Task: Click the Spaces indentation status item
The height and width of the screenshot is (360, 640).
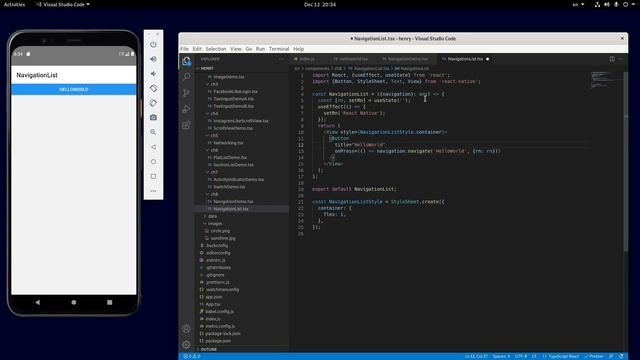Action: click(x=501, y=356)
